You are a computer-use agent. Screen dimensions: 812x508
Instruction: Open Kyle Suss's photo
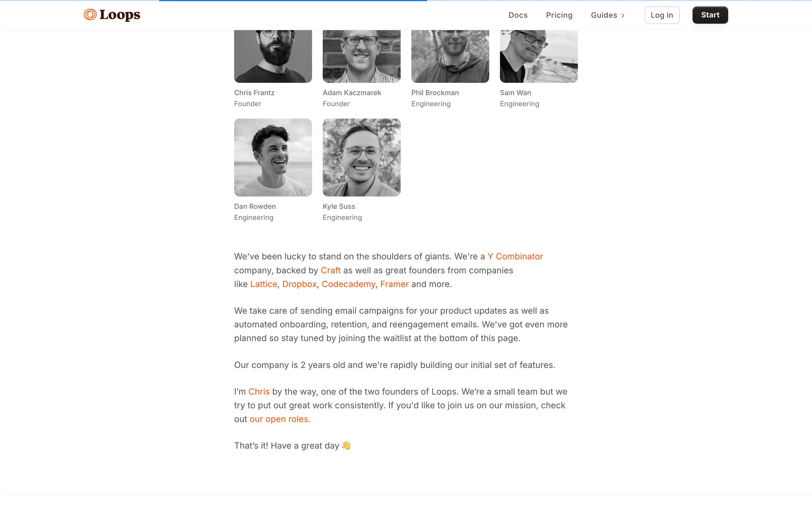pos(362,157)
